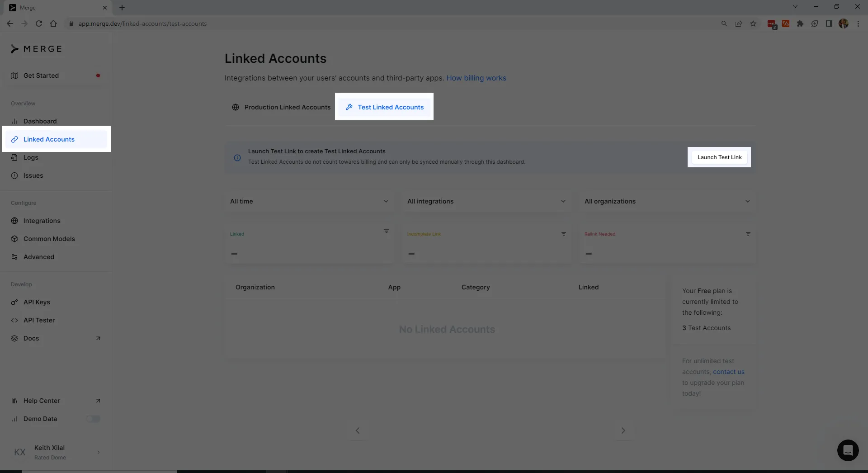Click the filter icon on Relink Needed card
Screen dimensions: 868x473
tap(748, 234)
